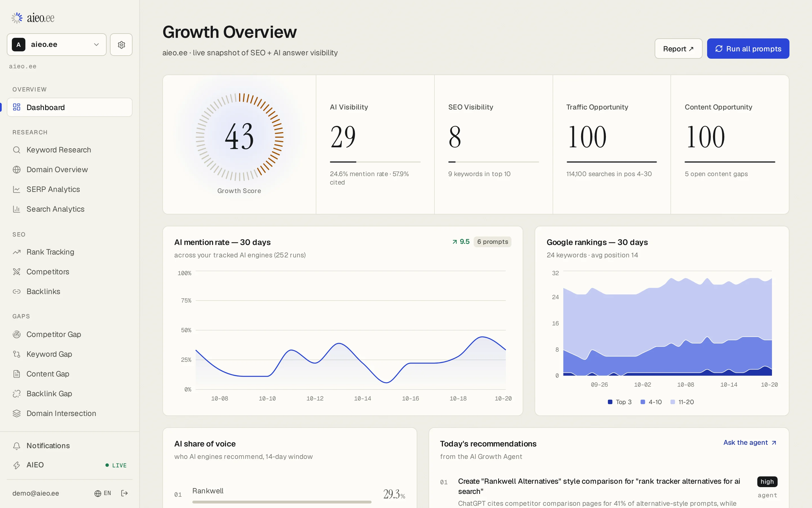Click the AI Visibility progress bar
This screenshot has height=508, width=812.
[375, 162]
